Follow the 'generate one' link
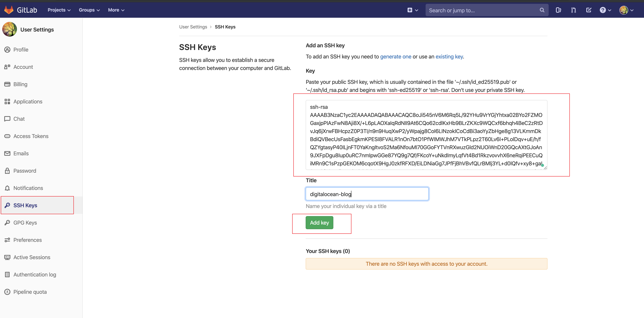Screen dimensions: 644x318 [x=395, y=57]
